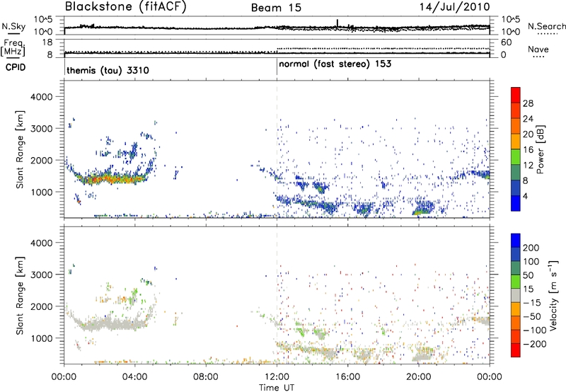Click the "18" frequency axis tick

click(47, 42)
